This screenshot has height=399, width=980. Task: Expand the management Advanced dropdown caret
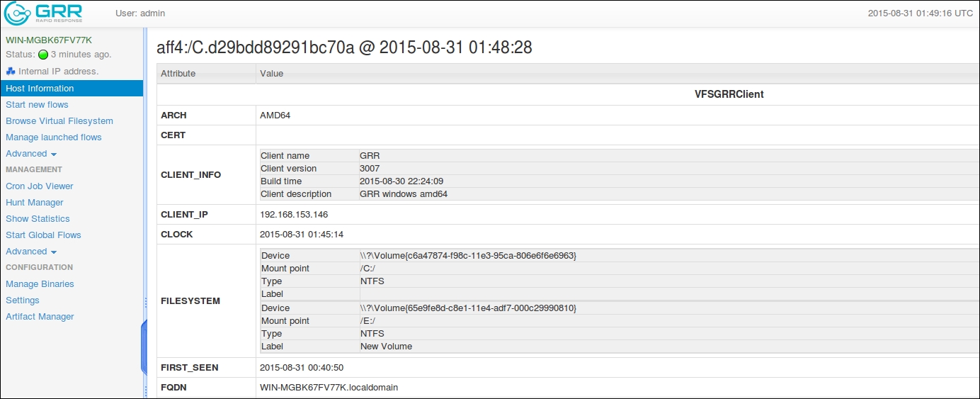(54, 252)
